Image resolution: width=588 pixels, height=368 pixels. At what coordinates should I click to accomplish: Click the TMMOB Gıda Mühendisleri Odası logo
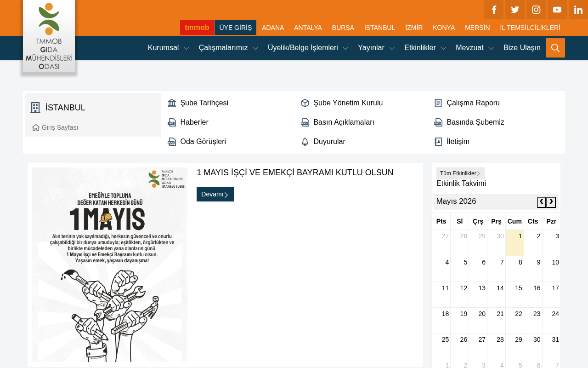(49, 36)
